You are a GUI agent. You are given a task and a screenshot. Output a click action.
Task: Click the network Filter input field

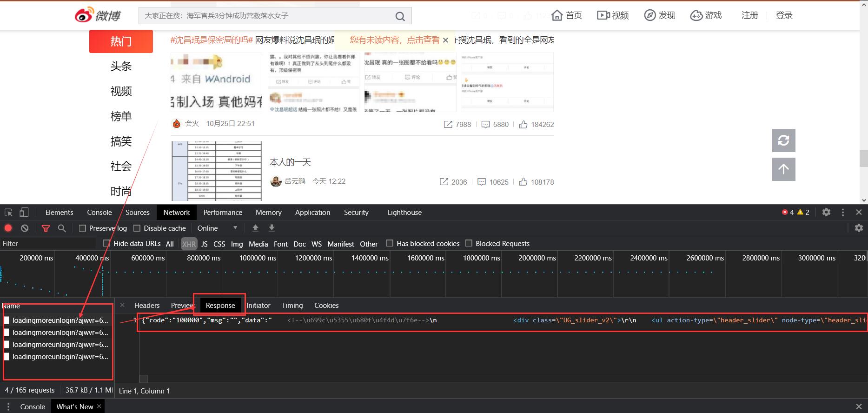[x=49, y=243]
